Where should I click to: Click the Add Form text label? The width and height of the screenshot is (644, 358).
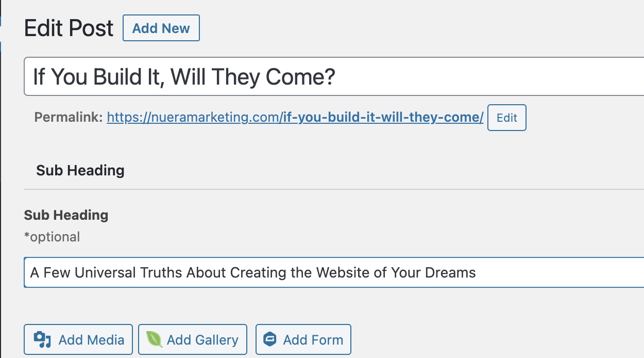[x=313, y=340]
